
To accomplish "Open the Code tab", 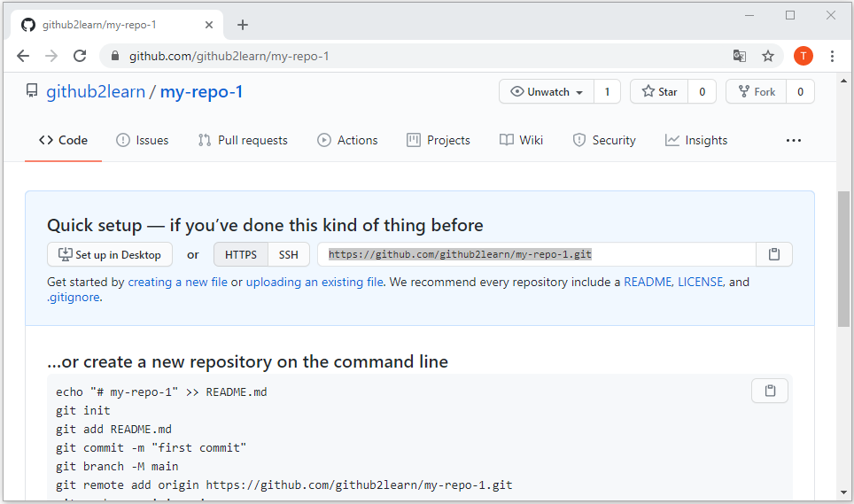I will (63, 141).
